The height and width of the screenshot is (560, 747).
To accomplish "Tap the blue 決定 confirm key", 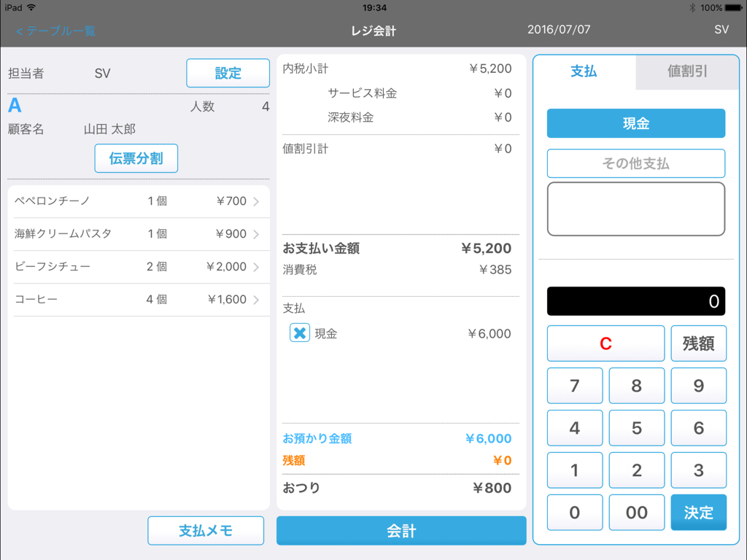I will click(698, 513).
